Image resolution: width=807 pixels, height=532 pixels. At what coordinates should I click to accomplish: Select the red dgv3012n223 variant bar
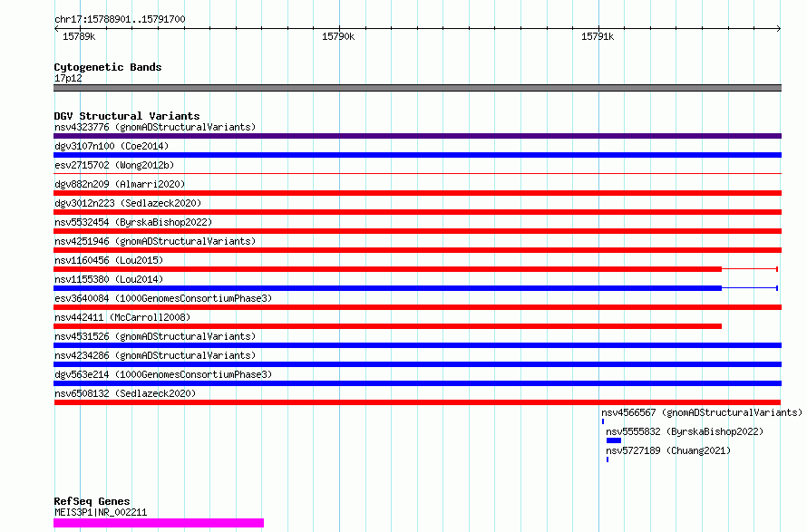417,212
